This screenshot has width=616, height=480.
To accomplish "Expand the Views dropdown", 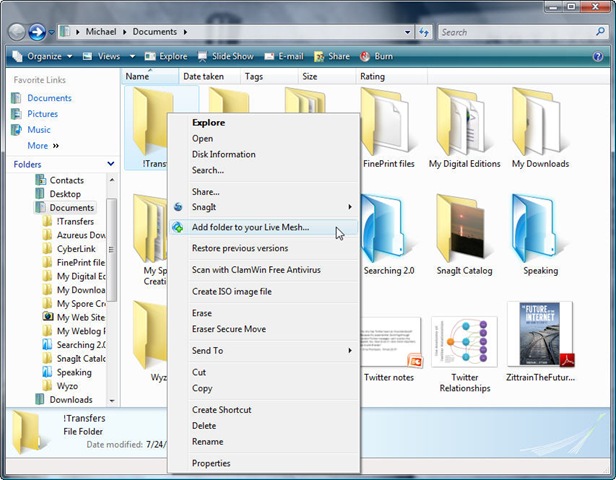I will tap(108, 57).
